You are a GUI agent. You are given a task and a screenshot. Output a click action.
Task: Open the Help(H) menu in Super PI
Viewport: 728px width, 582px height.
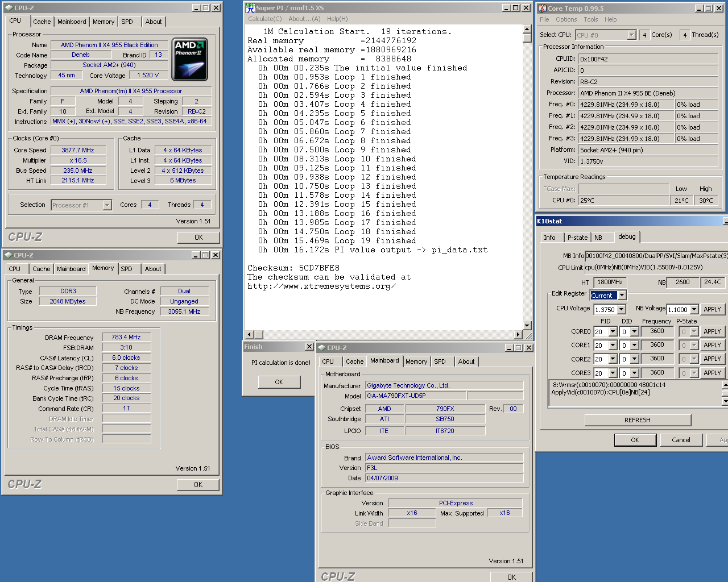337,19
